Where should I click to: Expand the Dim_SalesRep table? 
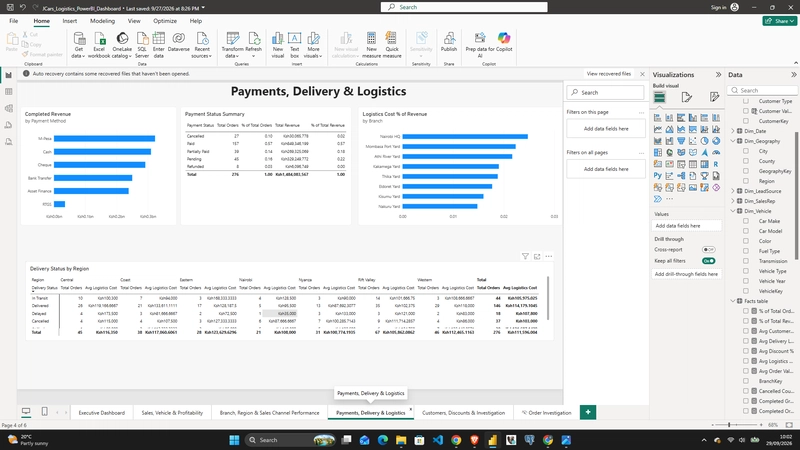pyautogui.click(x=733, y=201)
